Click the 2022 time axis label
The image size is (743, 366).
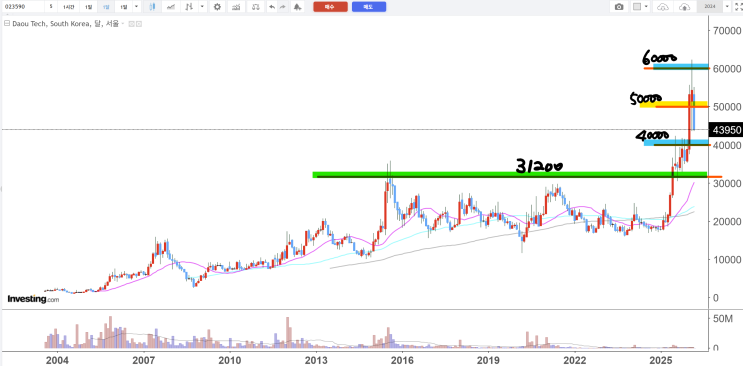[575, 359]
